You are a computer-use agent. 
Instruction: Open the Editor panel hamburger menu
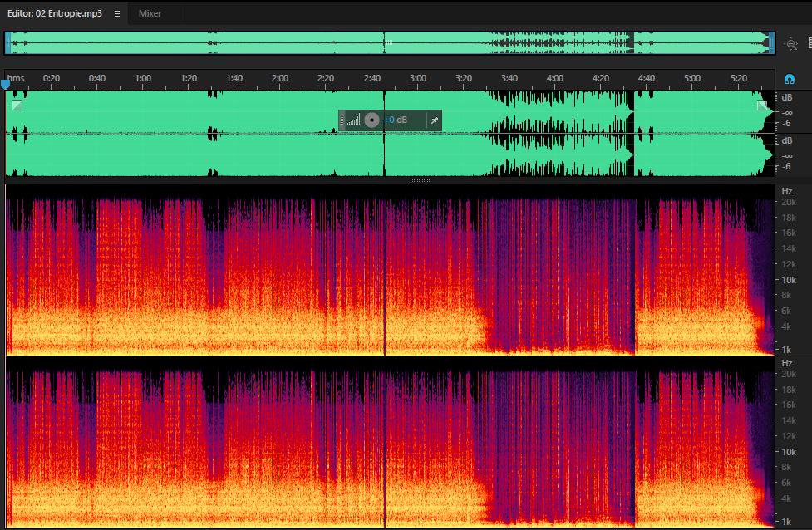point(117,14)
